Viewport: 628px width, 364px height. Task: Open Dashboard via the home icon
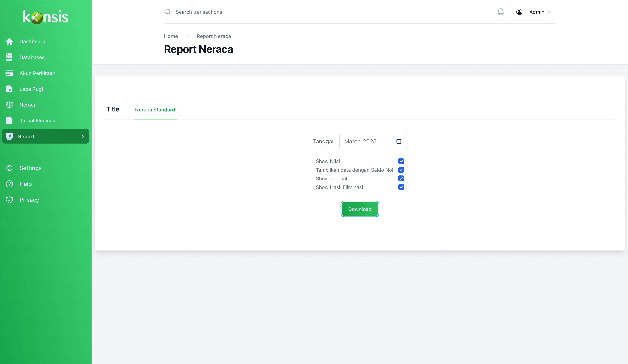[x=10, y=41]
